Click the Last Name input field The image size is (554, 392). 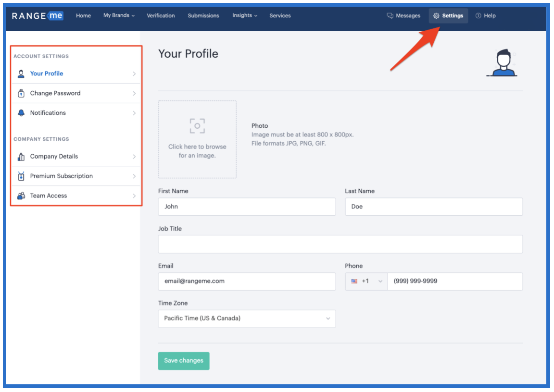pyautogui.click(x=434, y=207)
